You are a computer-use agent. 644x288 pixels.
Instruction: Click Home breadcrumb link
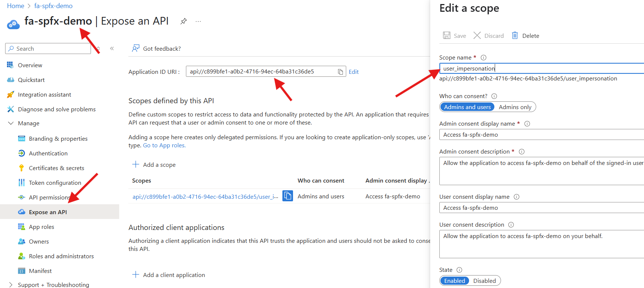tap(15, 6)
